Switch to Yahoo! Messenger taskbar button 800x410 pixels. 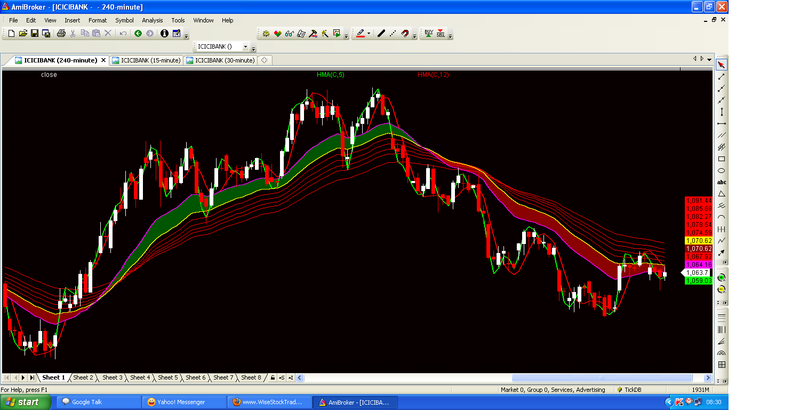pos(184,402)
